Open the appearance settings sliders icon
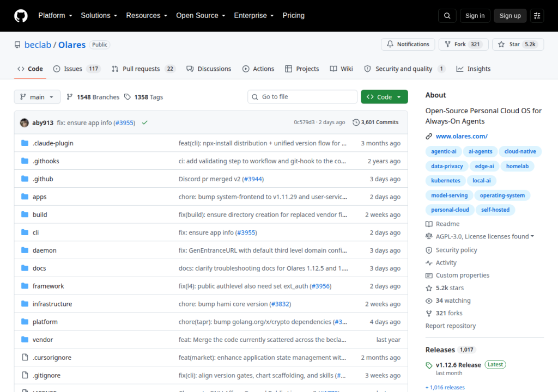This screenshot has height=392, width=558. (537, 16)
